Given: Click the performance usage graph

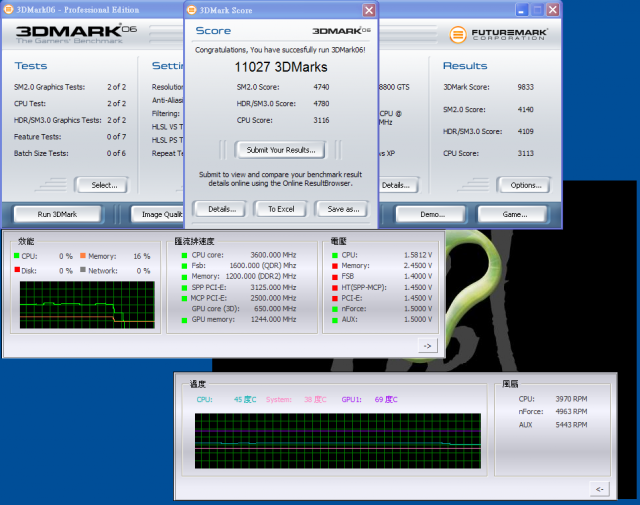Looking at the screenshot, I should [87, 305].
